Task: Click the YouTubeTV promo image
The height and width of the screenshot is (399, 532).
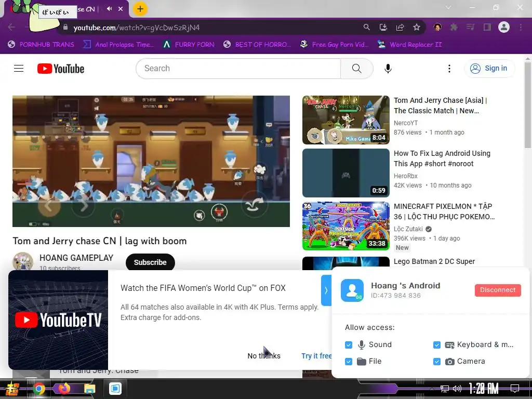Action: click(58, 320)
